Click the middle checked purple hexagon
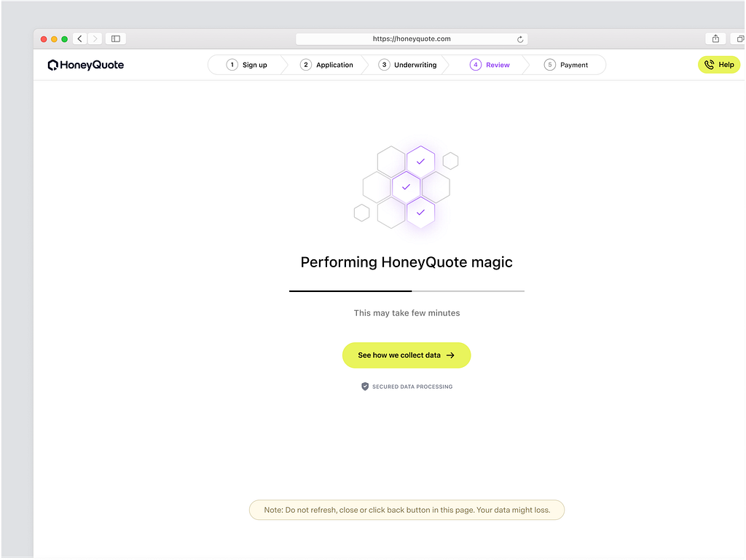The height and width of the screenshot is (560, 746). (406, 187)
